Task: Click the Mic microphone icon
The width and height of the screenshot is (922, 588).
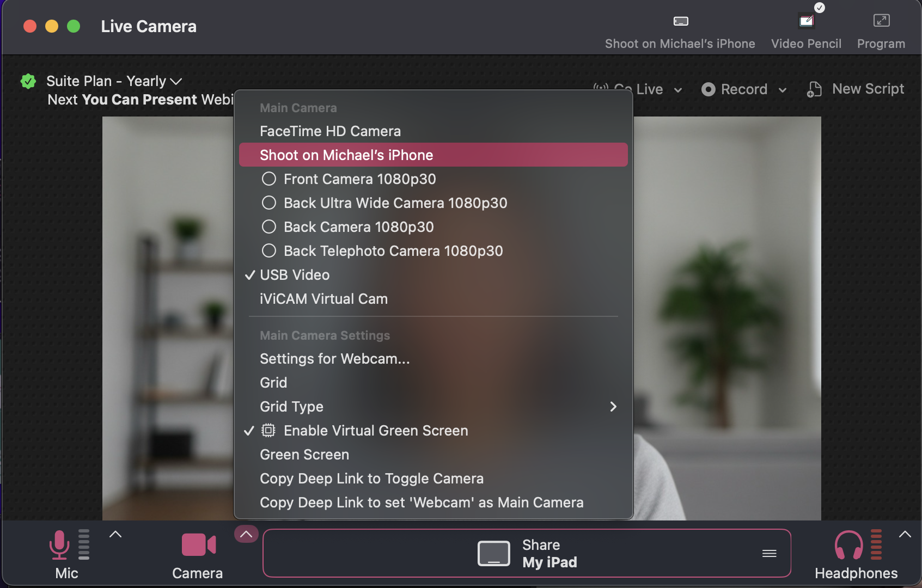Action: pyautogui.click(x=59, y=545)
